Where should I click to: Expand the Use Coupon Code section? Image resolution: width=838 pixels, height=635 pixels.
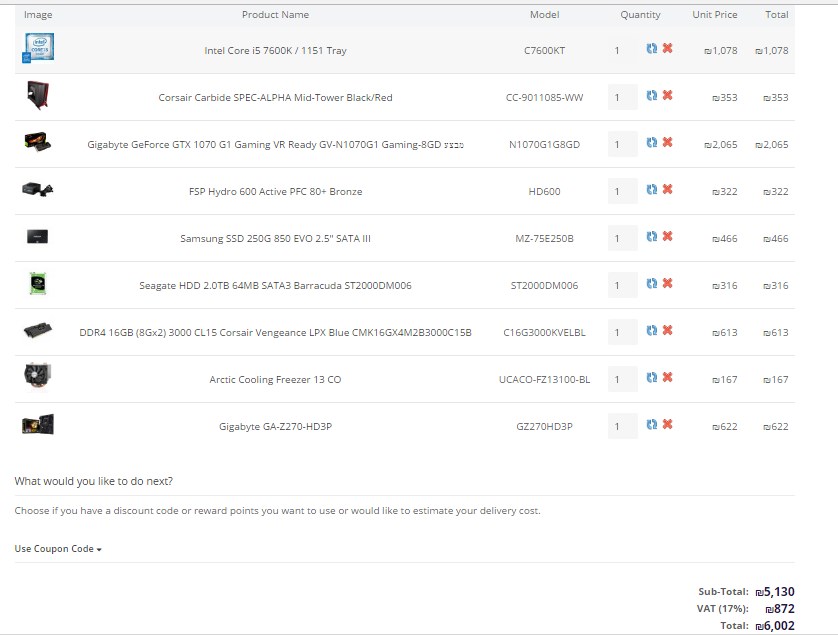coord(58,549)
